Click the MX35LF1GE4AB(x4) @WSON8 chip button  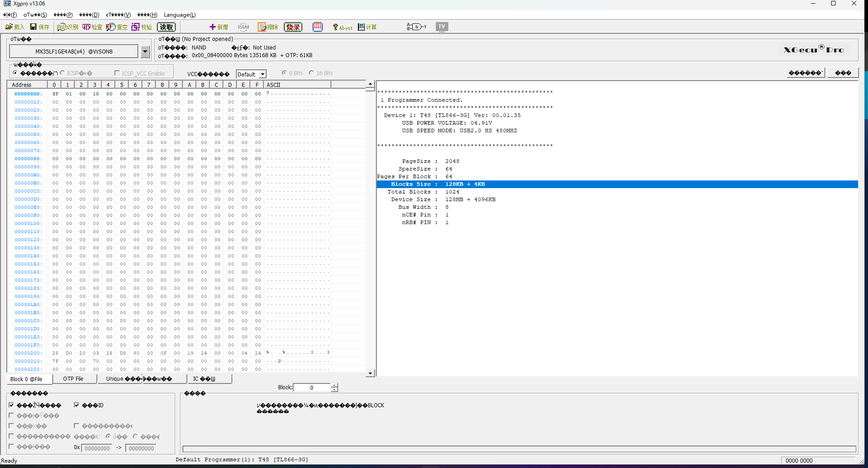pos(74,52)
